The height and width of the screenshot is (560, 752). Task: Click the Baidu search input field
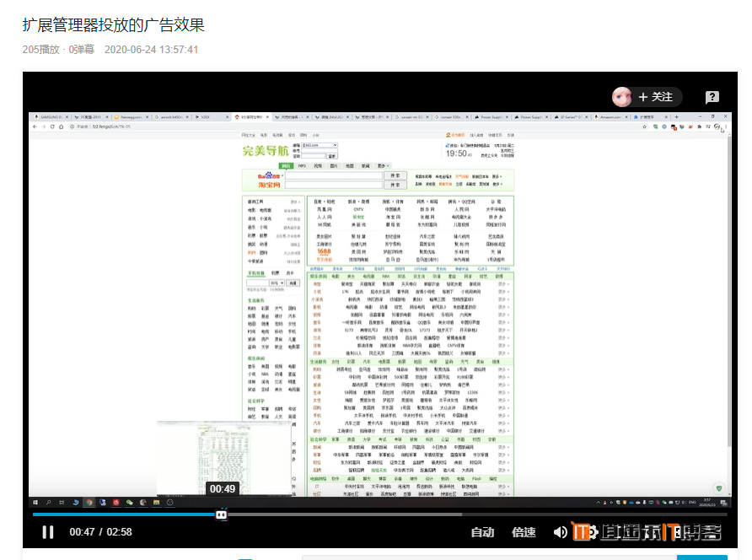click(333, 175)
